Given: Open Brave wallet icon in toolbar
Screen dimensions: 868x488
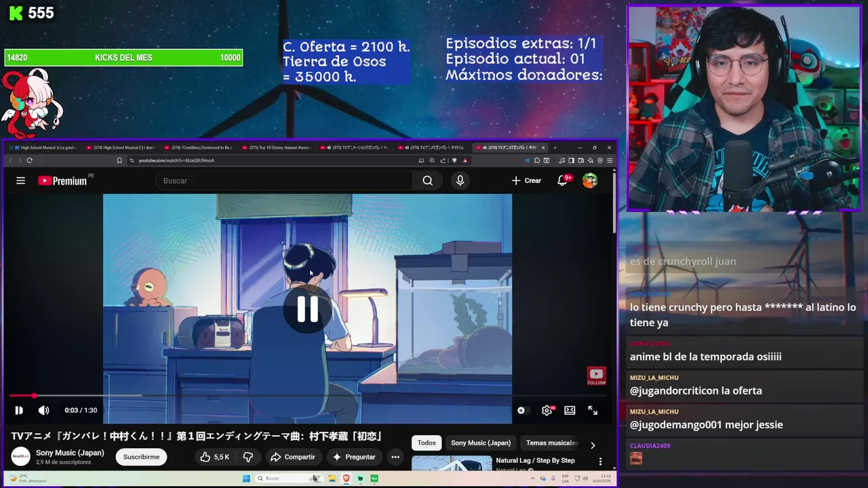Looking at the screenshot, I should pos(581,161).
